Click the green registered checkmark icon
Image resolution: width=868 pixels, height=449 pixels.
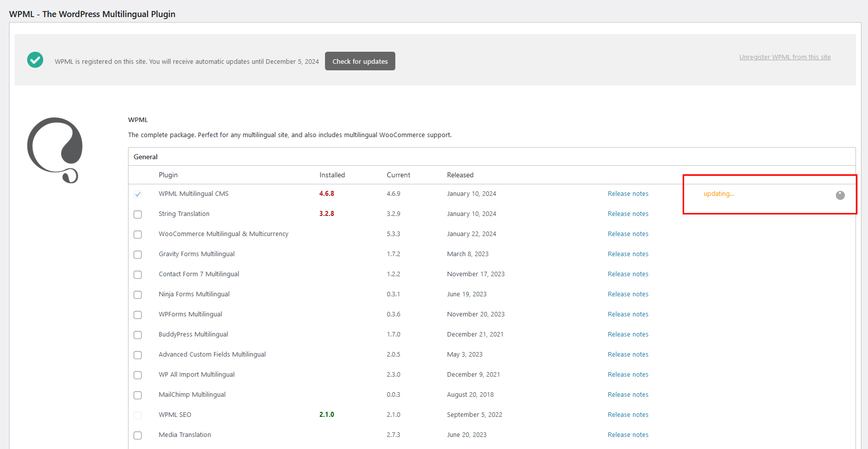[35, 60]
